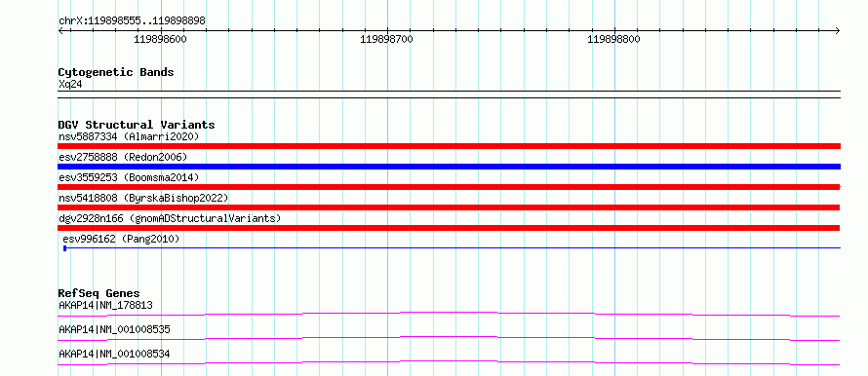This screenshot has width=868, height=376.
Task: Click the right arrow of the ruler
Action: 837,30
